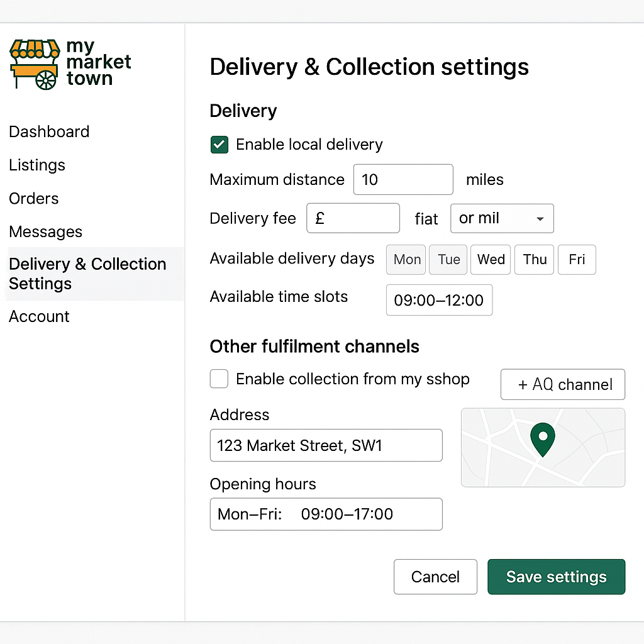Navigate to Listings
Viewport: 644px width, 644px height.
tap(37, 165)
